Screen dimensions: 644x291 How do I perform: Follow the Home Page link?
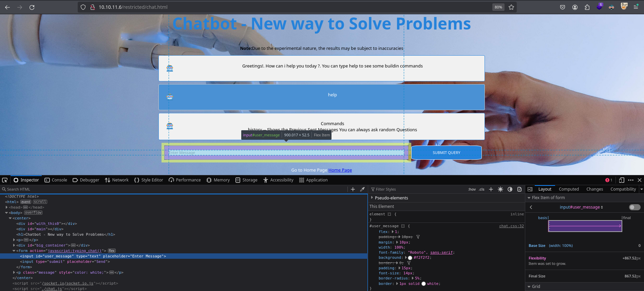pos(340,170)
